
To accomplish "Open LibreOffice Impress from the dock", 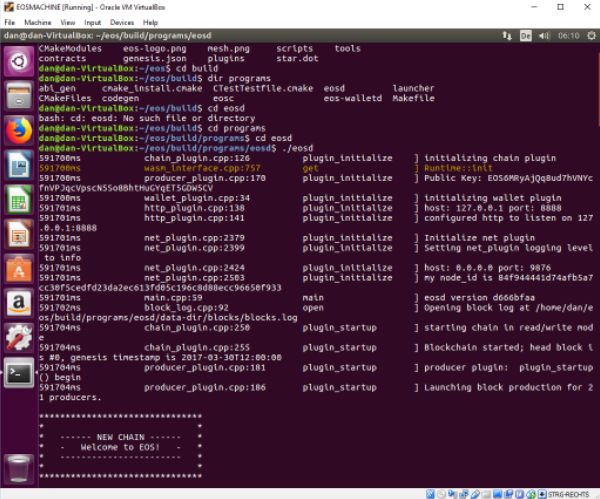I will tap(18, 234).
